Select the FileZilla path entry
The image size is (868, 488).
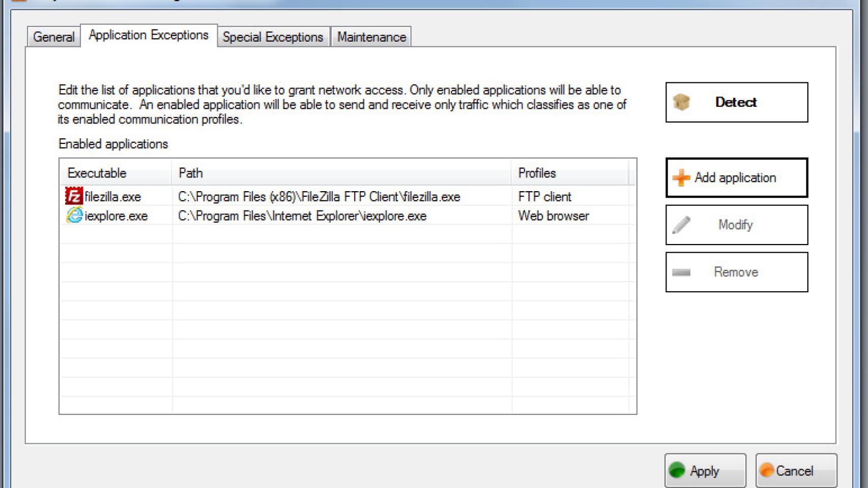[x=319, y=197]
